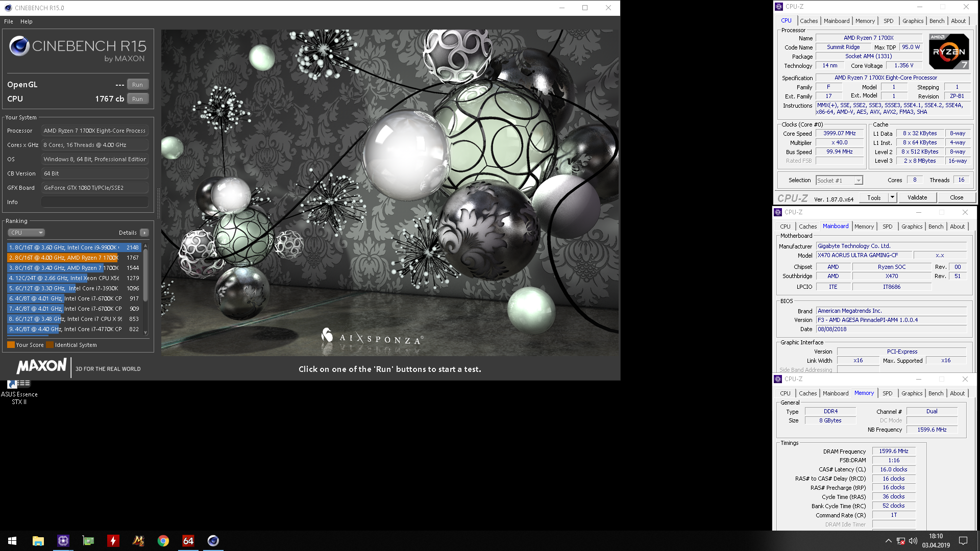The width and height of the screenshot is (980, 551).
Task: Click the ranking scrollbar down arrow
Action: [x=145, y=333]
